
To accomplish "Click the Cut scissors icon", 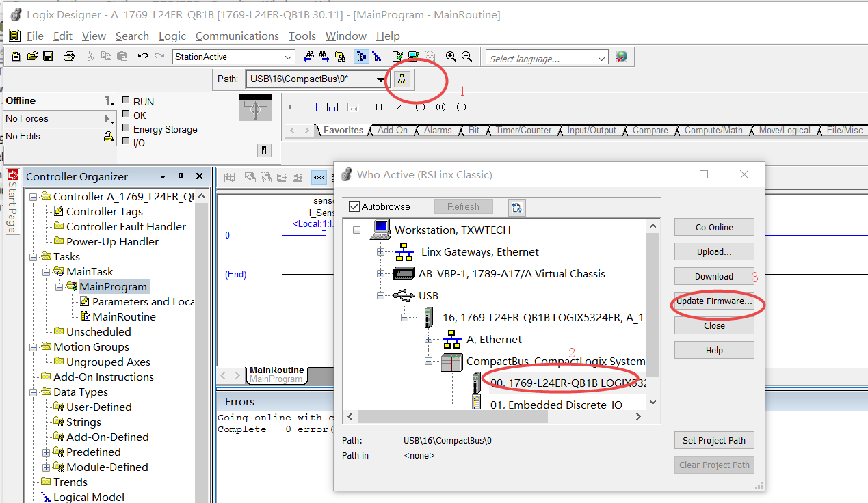I will [90, 57].
